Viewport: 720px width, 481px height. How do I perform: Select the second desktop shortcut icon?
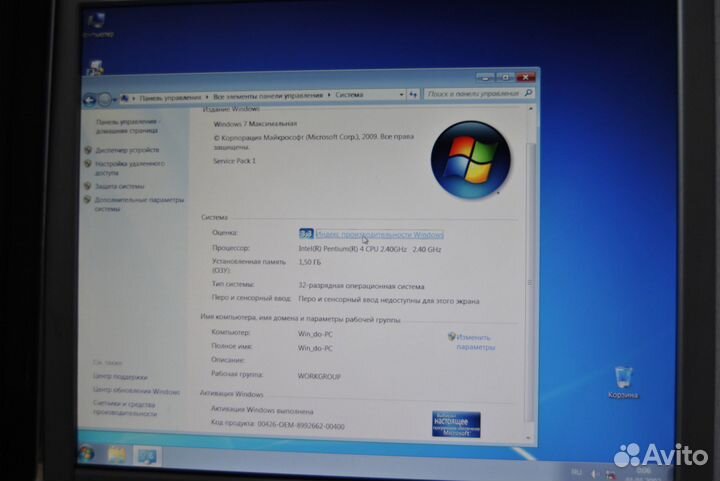[x=95, y=68]
